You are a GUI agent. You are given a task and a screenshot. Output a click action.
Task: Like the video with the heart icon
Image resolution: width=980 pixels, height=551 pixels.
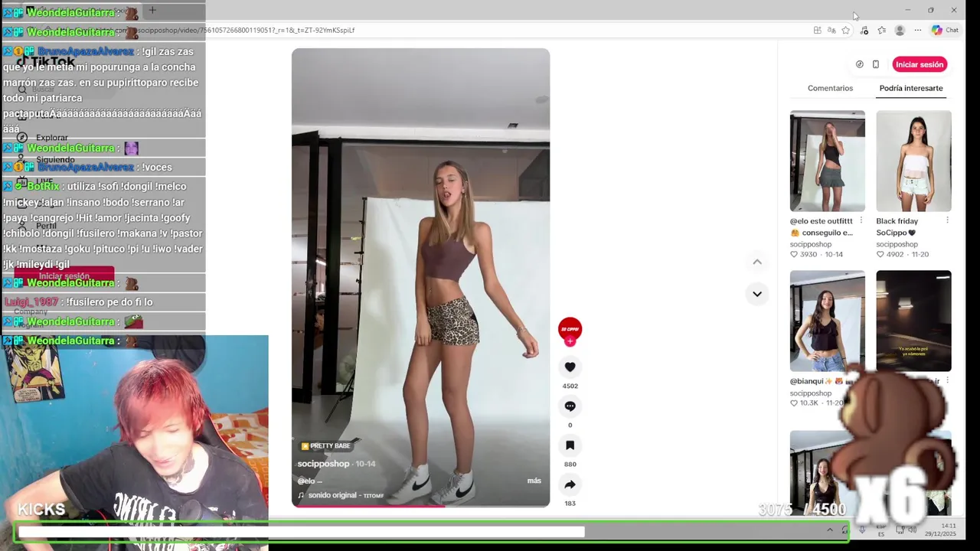(570, 367)
